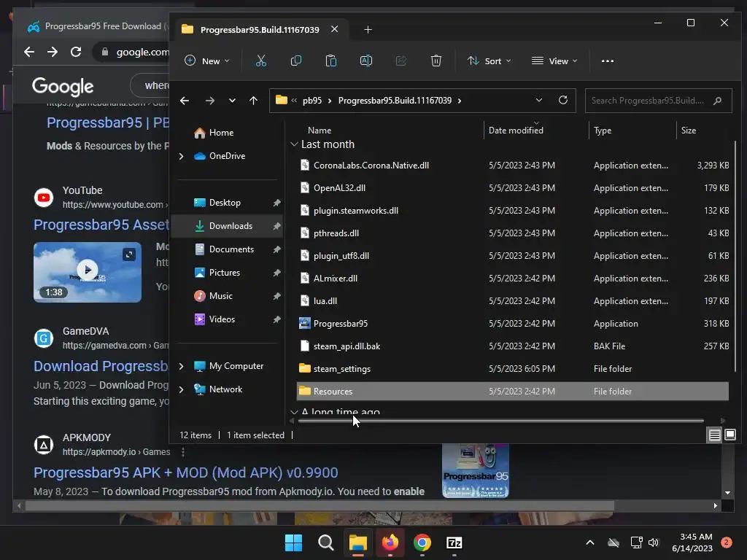Click the Cut scissors icon in Explorer toolbar

click(x=260, y=61)
